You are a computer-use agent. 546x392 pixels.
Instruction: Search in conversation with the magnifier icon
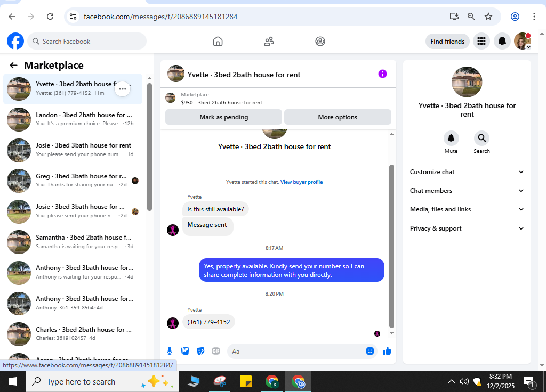(481, 138)
